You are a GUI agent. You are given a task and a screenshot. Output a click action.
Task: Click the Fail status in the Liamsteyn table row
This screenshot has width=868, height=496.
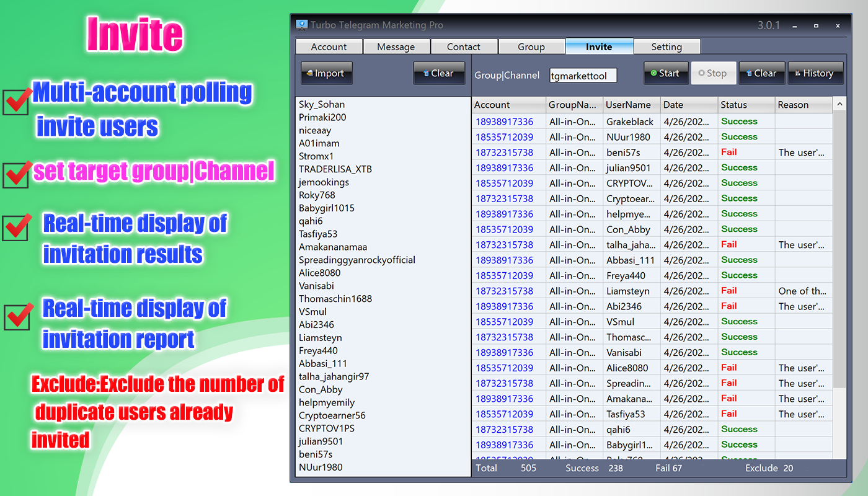[729, 291]
